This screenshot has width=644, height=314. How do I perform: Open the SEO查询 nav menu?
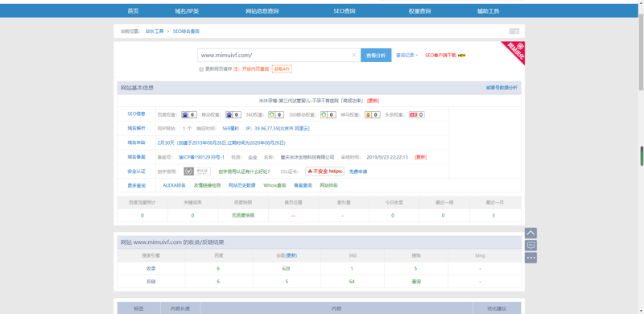click(345, 11)
